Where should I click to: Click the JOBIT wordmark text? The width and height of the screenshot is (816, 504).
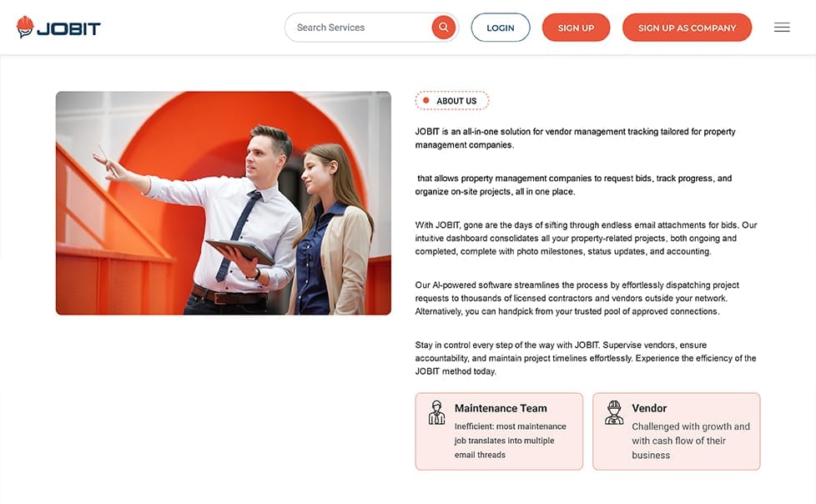click(68, 28)
